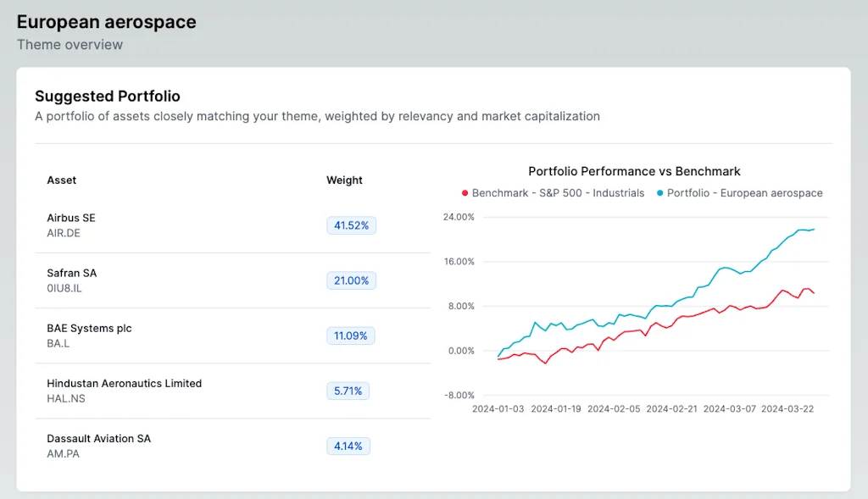The width and height of the screenshot is (868, 499).
Task: Click the 41.52% weight badge
Action: [x=351, y=225]
